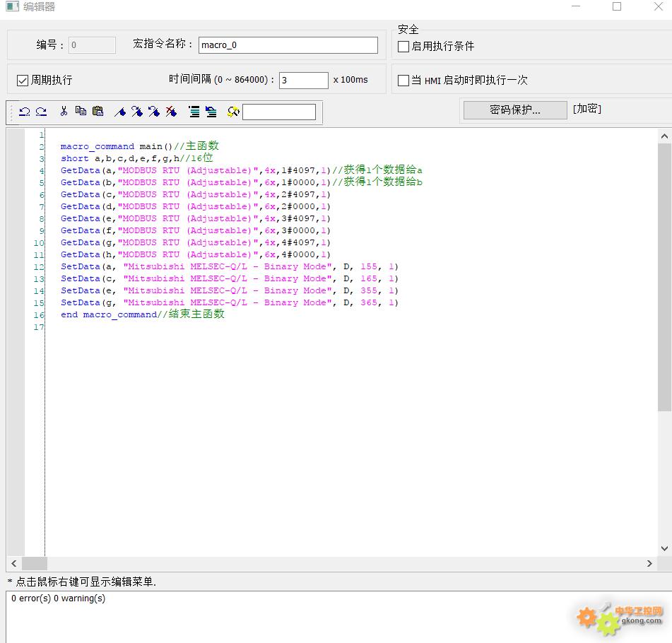Click the increase indent icon

point(194,112)
